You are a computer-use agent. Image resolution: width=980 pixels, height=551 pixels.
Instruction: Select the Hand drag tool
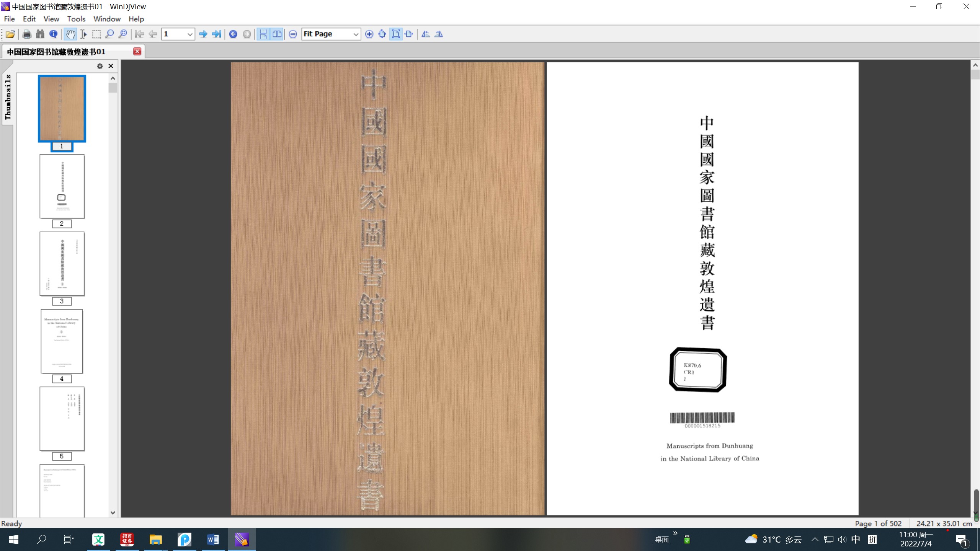coord(70,34)
